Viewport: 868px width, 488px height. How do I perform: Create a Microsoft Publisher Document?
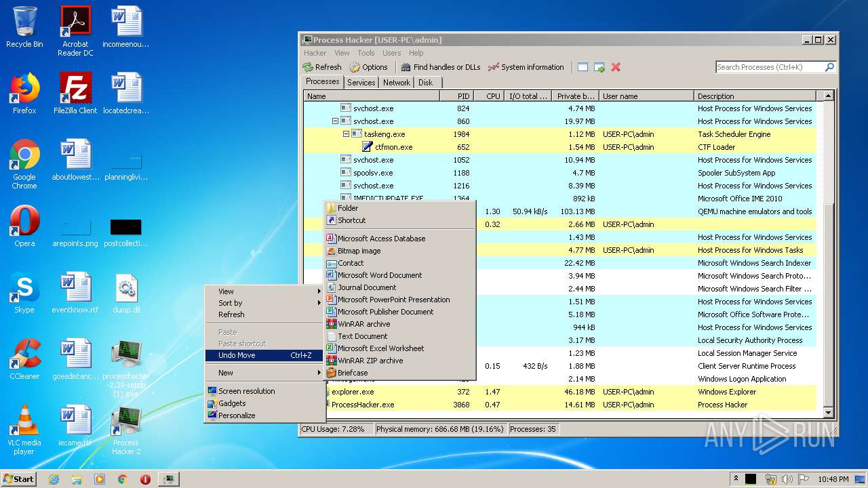tap(399, 312)
